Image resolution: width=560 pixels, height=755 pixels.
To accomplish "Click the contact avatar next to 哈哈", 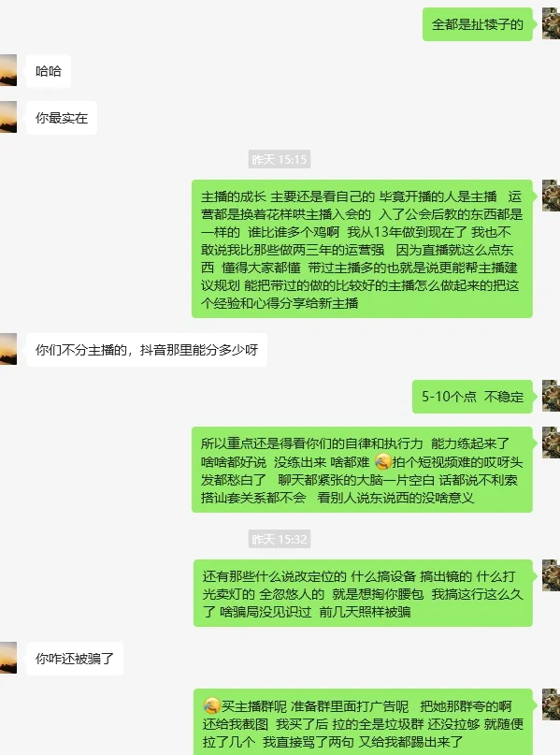I will 8,70.
